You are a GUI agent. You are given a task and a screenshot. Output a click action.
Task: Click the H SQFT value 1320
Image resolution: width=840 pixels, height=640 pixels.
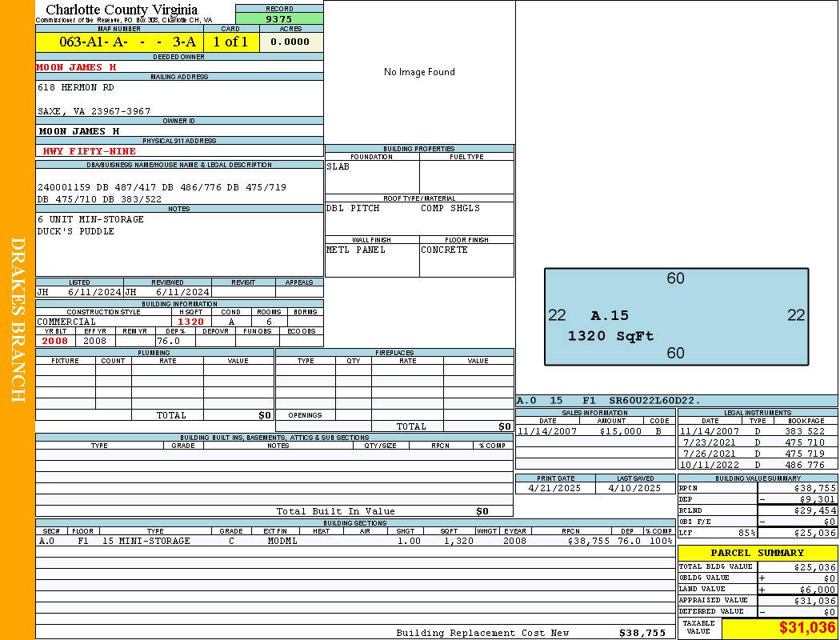pos(190,322)
